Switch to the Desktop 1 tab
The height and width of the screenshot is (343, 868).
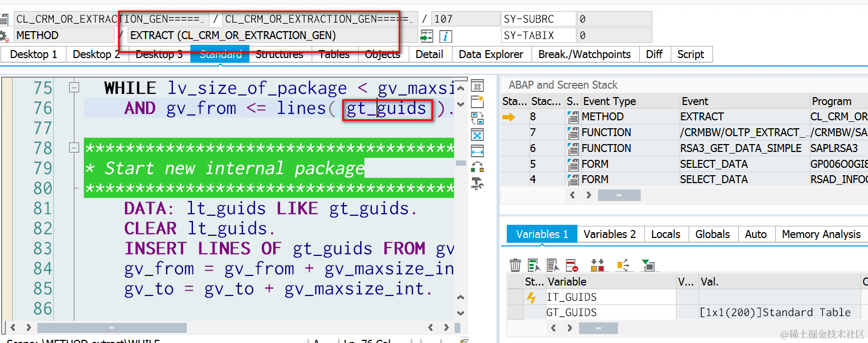[34, 54]
